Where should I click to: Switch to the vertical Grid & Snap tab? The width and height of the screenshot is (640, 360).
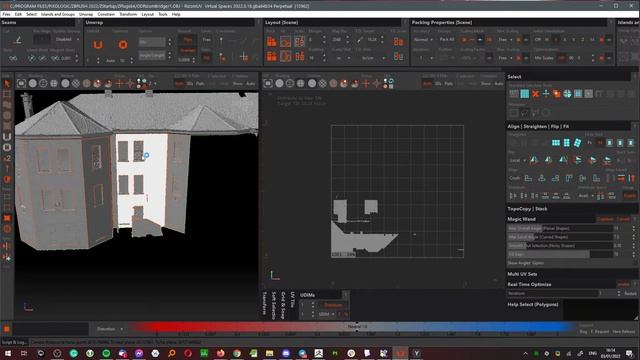click(283, 305)
